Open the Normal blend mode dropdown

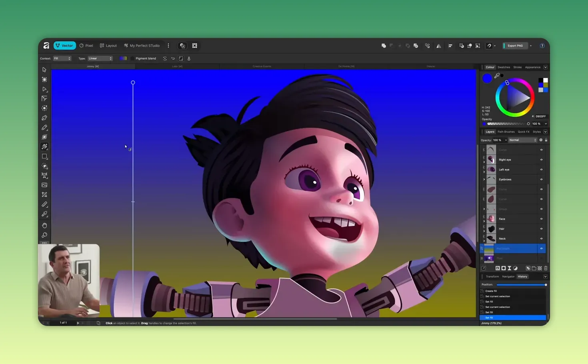point(522,140)
